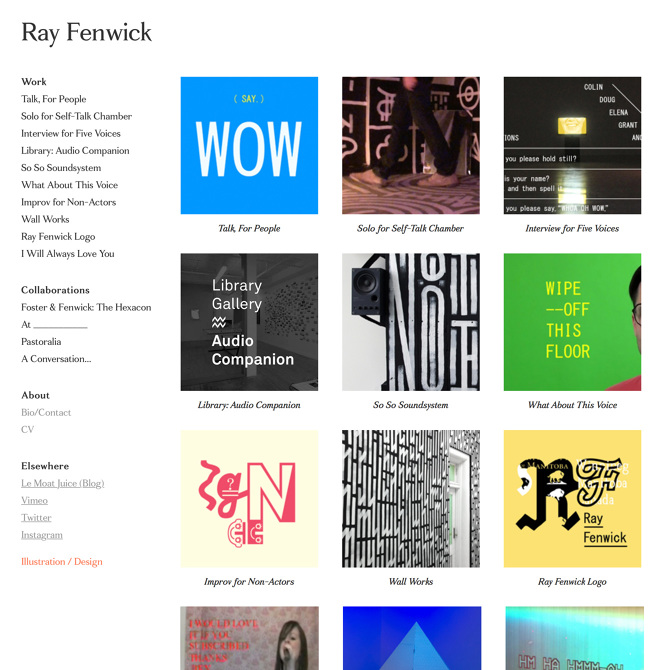Open the CV link
This screenshot has width=670, height=670.
[27, 429]
